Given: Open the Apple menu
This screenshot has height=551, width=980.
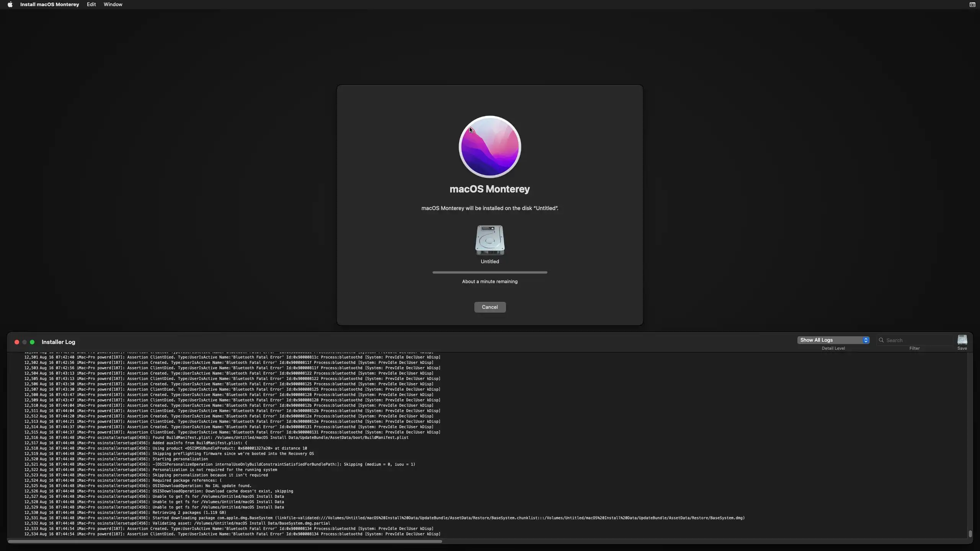Looking at the screenshot, I should click(10, 5).
